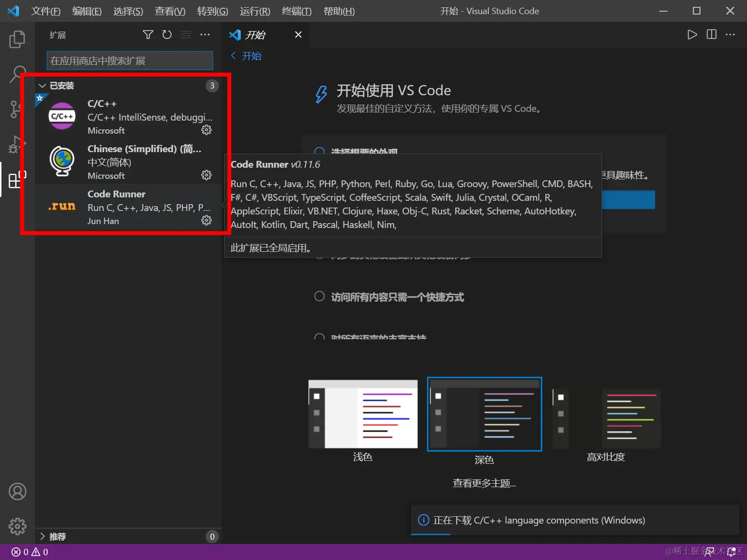Select the C/C++ extension entry title

[102, 104]
